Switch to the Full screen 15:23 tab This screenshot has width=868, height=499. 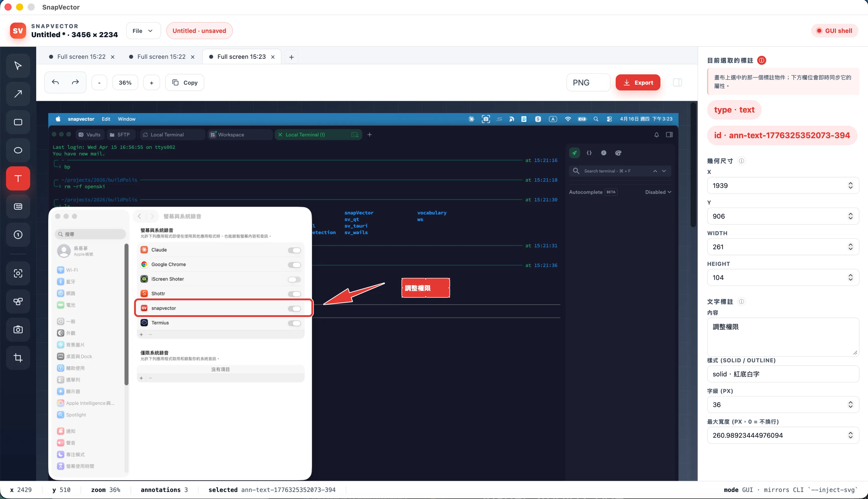(241, 57)
